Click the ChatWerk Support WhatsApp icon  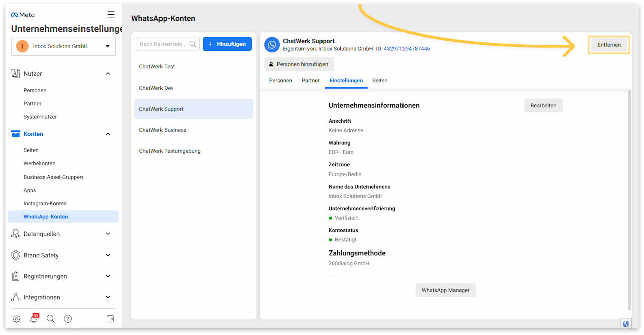[272, 45]
